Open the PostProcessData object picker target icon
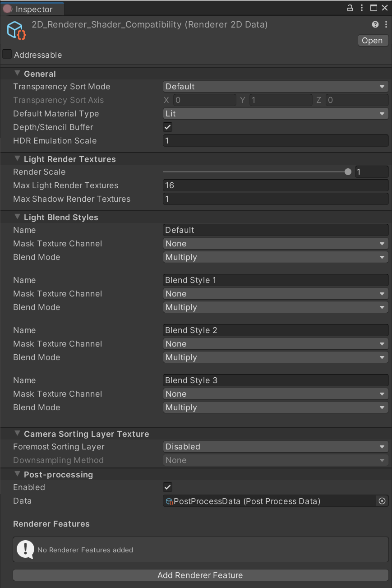Image resolution: width=392 pixels, height=588 pixels. (382, 501)
